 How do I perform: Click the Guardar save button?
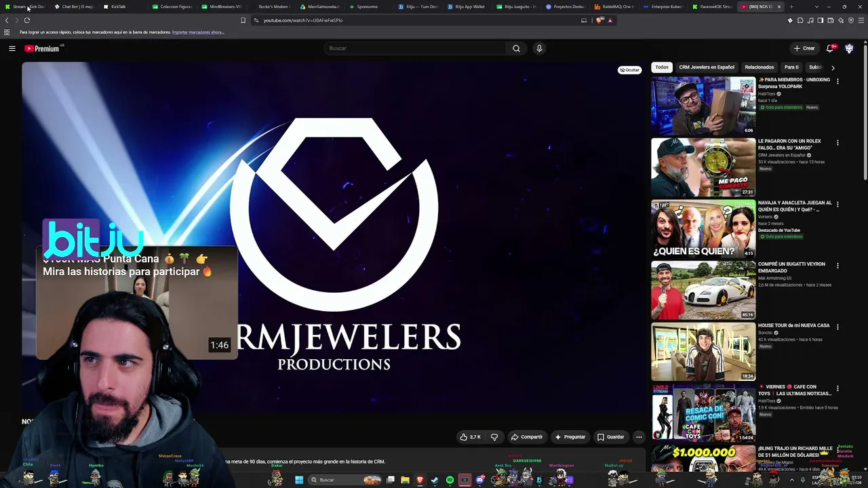click(610, 437)
